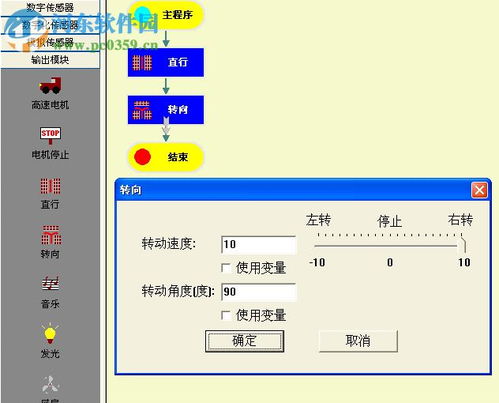Click the turn speed slider thumb

click(462, 244)
